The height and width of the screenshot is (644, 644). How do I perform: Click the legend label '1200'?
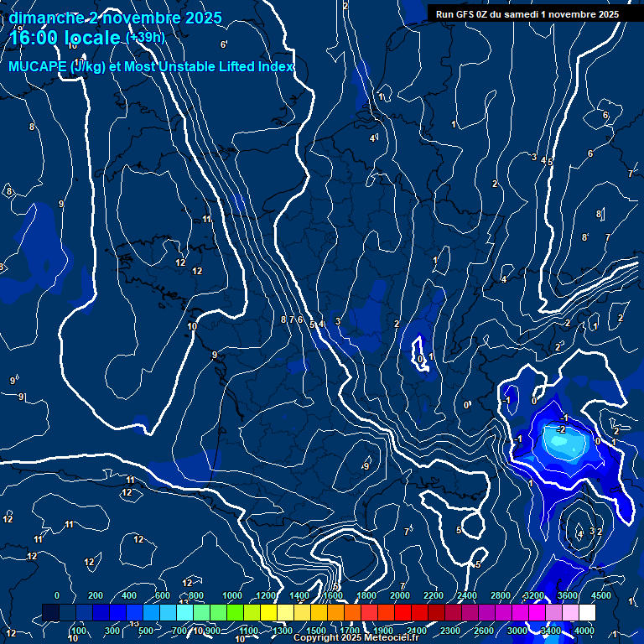[x=266, y=595]
